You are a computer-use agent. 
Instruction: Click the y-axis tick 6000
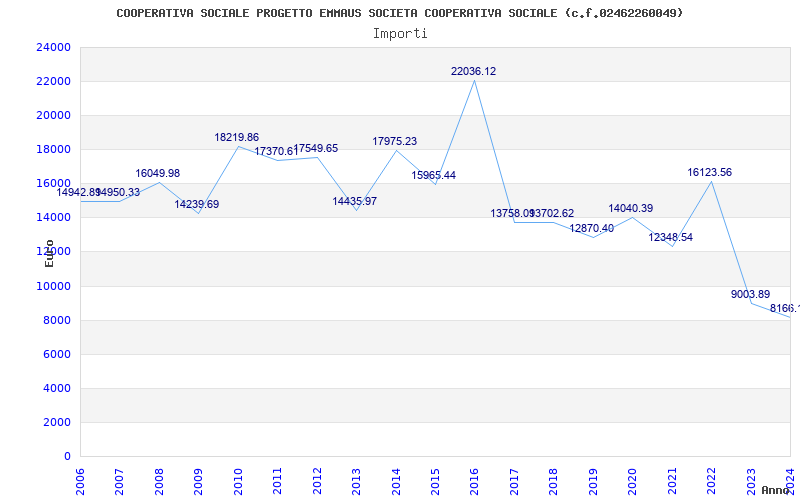(x=57, y=354)
